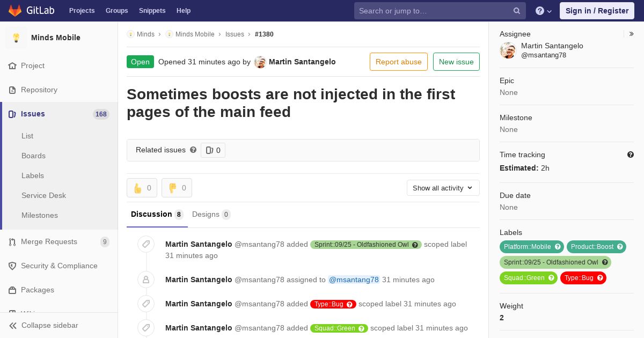Open the Help dropdown in the top bar
The height and width of the screenshot is (338, 644).
[x=544, y=11]
